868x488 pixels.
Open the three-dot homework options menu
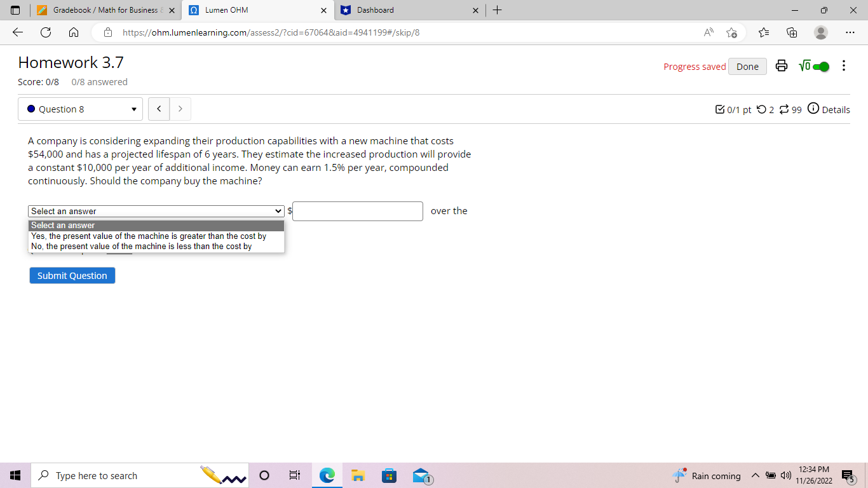pos(843,66)
